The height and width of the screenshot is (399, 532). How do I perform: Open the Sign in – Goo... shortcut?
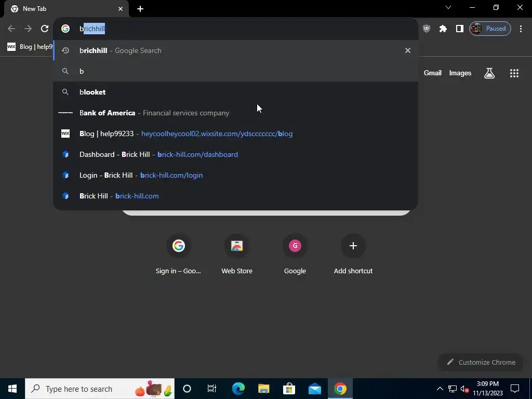tap(179, 254)
